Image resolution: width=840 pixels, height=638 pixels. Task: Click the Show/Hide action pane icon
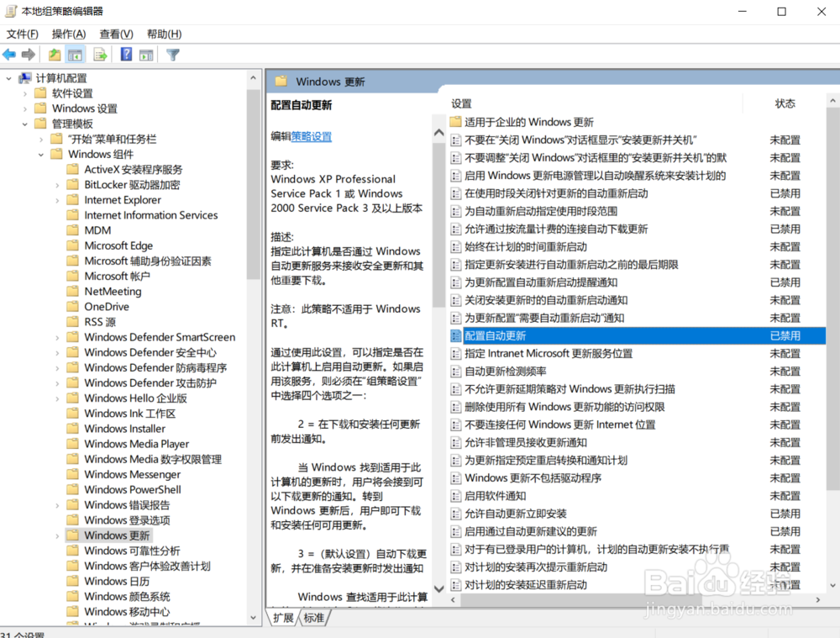pos(146,55)
